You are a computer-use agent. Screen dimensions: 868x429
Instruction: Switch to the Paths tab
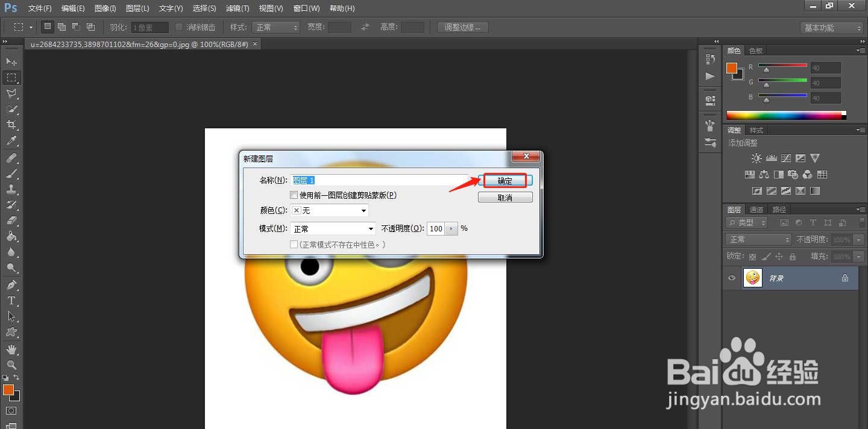[x=779, y=210]
